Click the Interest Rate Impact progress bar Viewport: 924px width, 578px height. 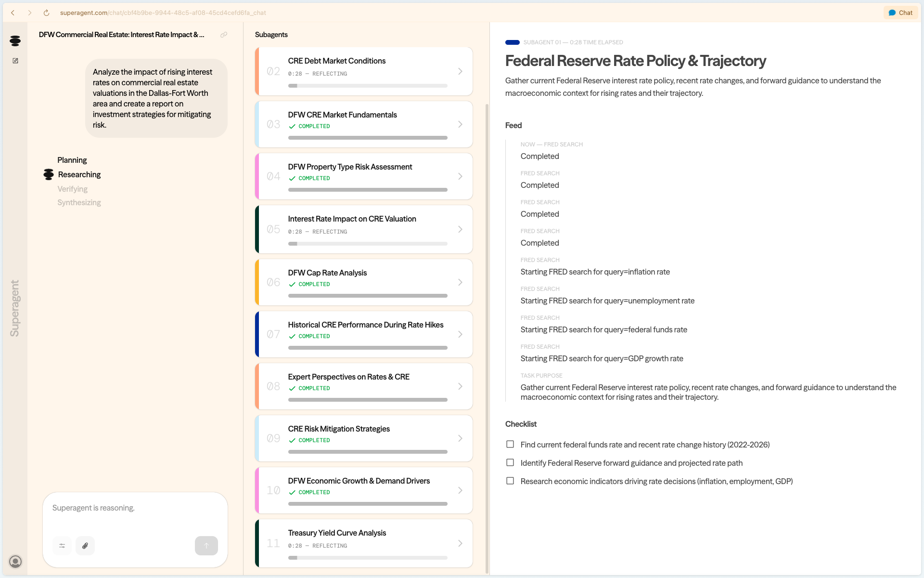tap(368, 244)
